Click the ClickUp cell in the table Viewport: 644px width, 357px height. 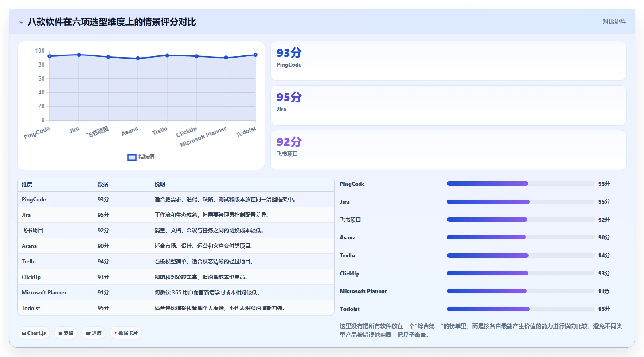(x=31, y=277)
